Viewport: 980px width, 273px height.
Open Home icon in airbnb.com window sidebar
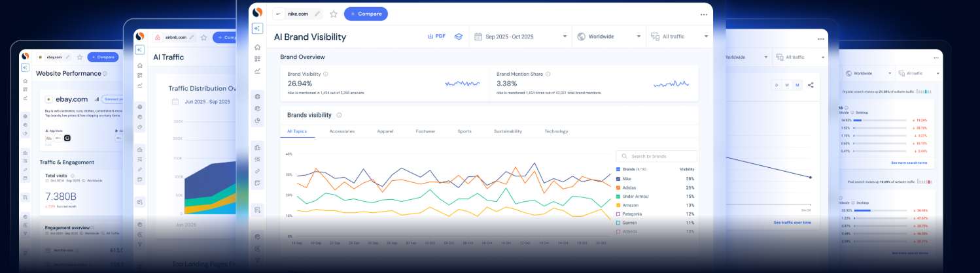click(x=140, y=65)
